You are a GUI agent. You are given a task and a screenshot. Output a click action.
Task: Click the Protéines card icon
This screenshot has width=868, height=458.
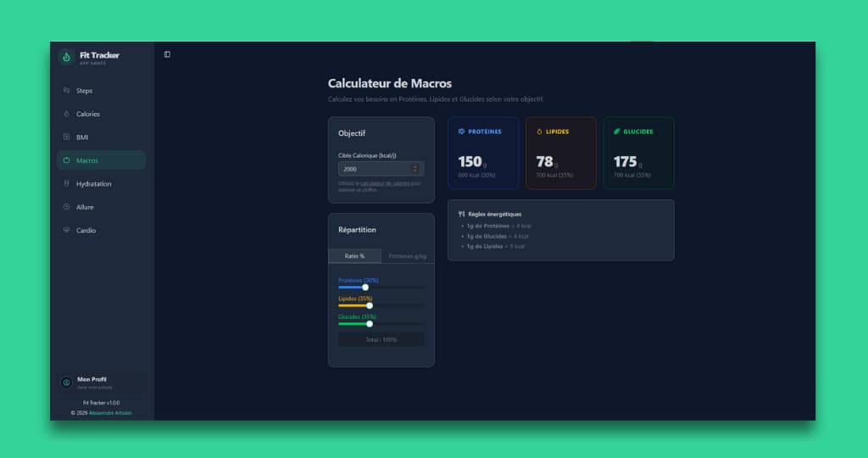(461, 131)
